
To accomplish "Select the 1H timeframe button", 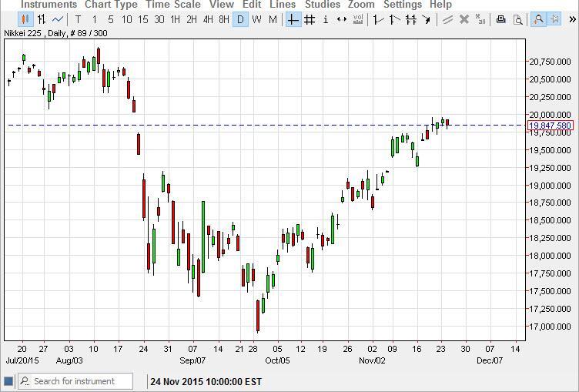I will click(x=176, y=19).
